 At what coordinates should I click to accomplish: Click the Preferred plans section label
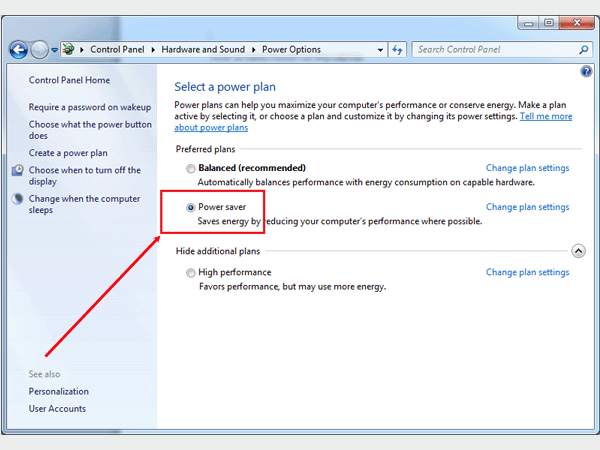coord(205,149)
